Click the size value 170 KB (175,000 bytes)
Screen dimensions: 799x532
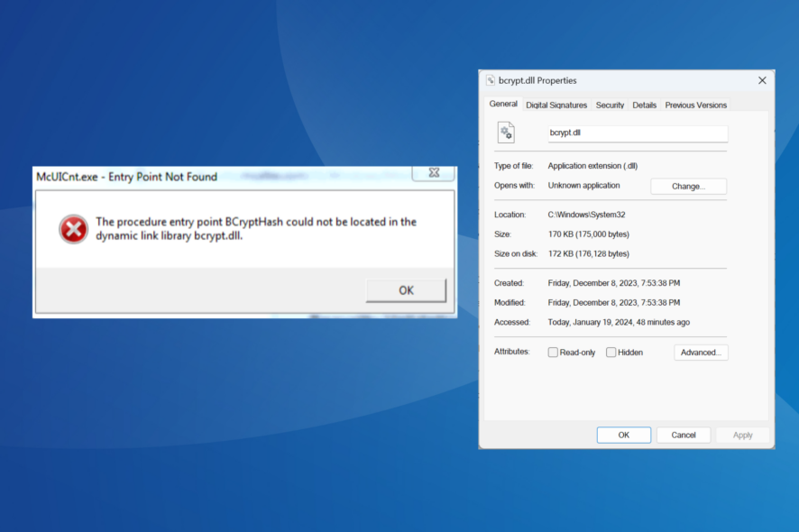(589, 234)
